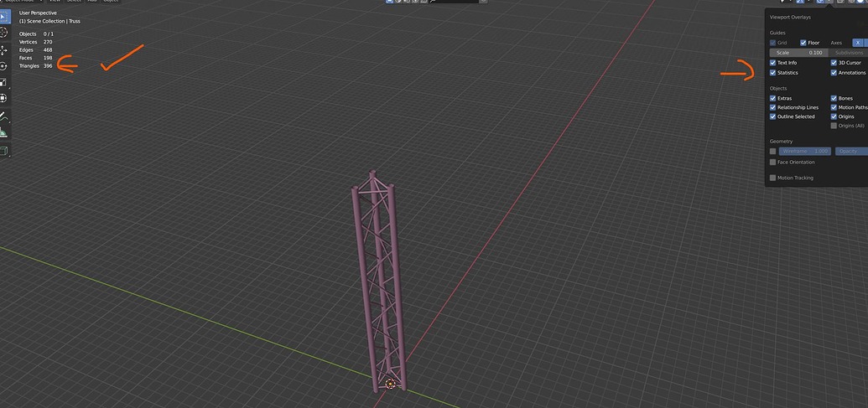Uncheck Outline Selected checkbox

pos(772,116)
